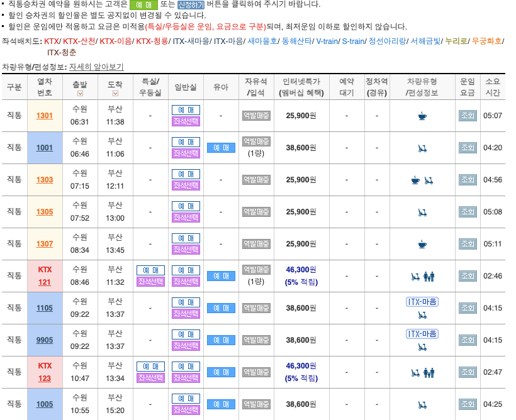516x420 pixels.
Task: Open 누리로 seat map link
Action: point(456,41)
